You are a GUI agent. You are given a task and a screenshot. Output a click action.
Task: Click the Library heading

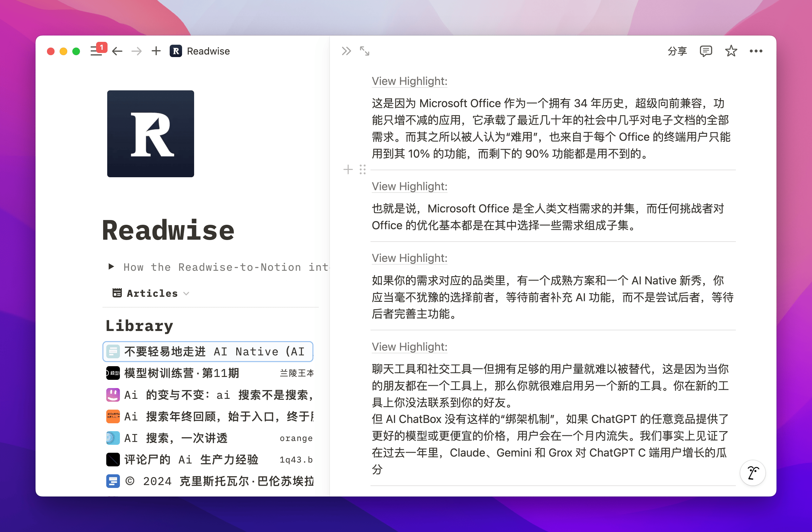pyautogui.click(x=140, y=325)
